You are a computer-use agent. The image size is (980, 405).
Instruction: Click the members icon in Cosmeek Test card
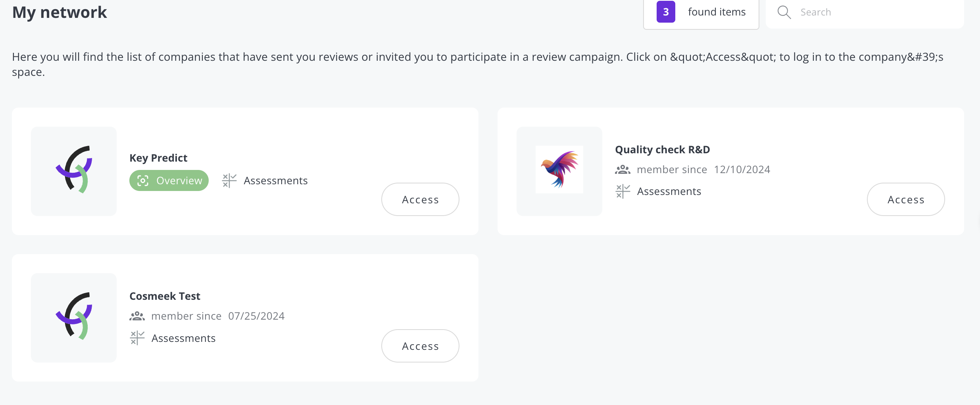[x=137, y=316]
